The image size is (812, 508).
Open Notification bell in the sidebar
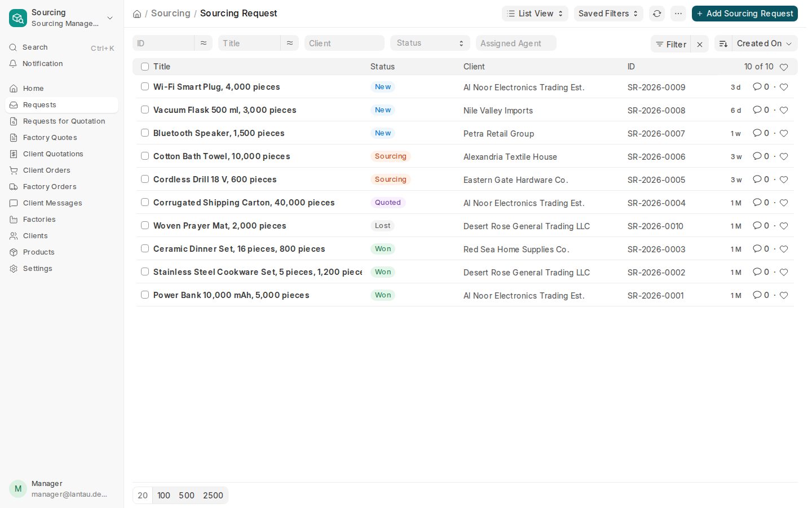13,64
